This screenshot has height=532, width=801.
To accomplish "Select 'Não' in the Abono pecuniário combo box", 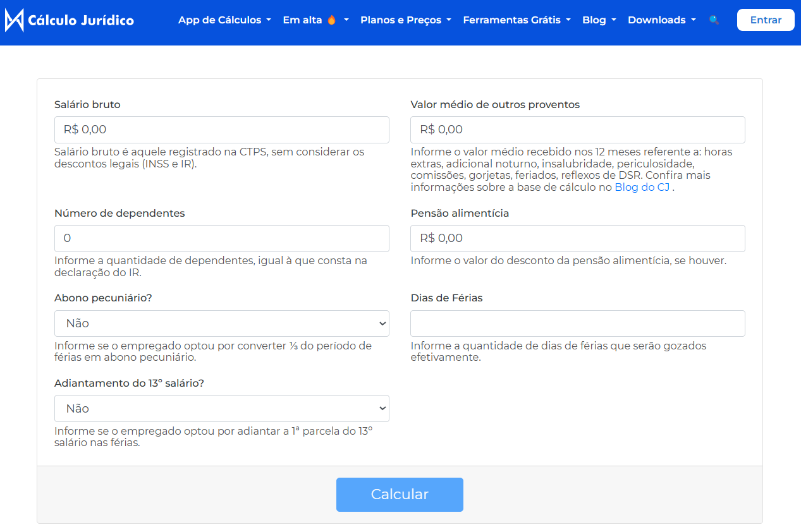I will pos(221,323).
